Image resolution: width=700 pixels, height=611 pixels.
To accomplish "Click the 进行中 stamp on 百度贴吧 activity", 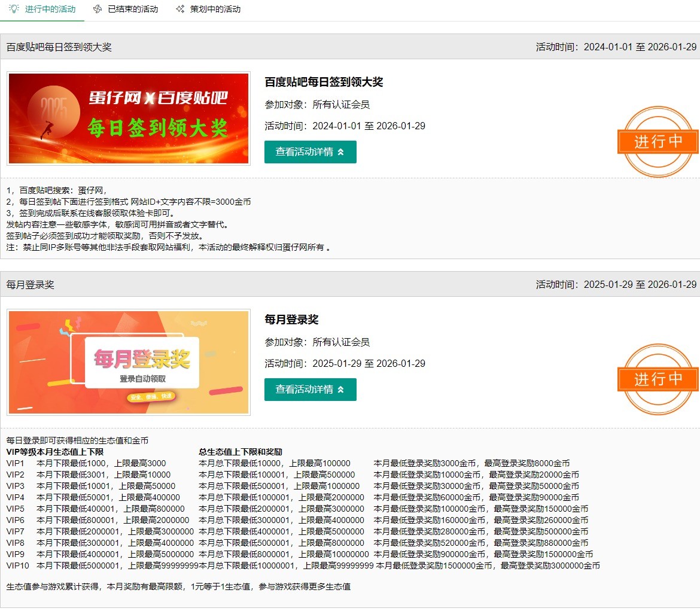I will (658, 142).
